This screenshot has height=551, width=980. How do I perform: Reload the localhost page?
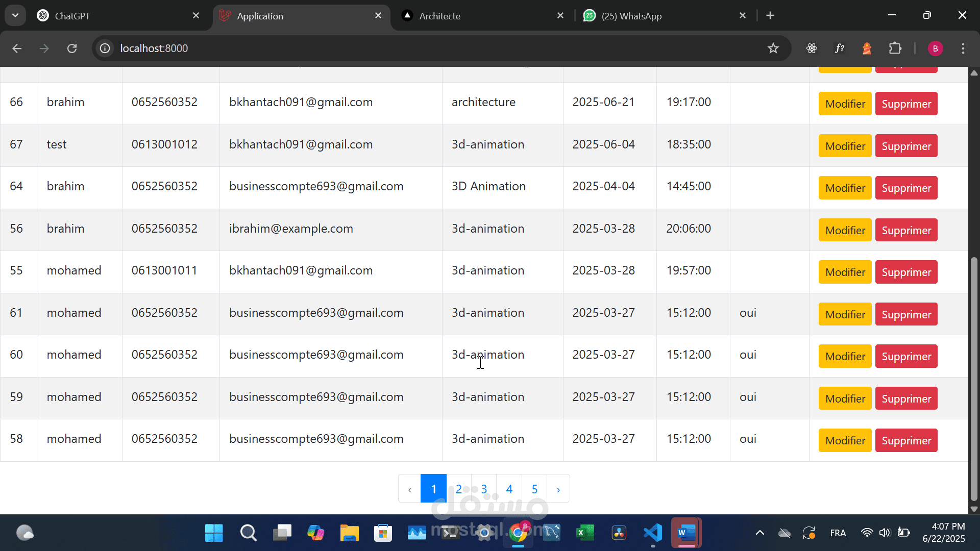pos(72,48)
